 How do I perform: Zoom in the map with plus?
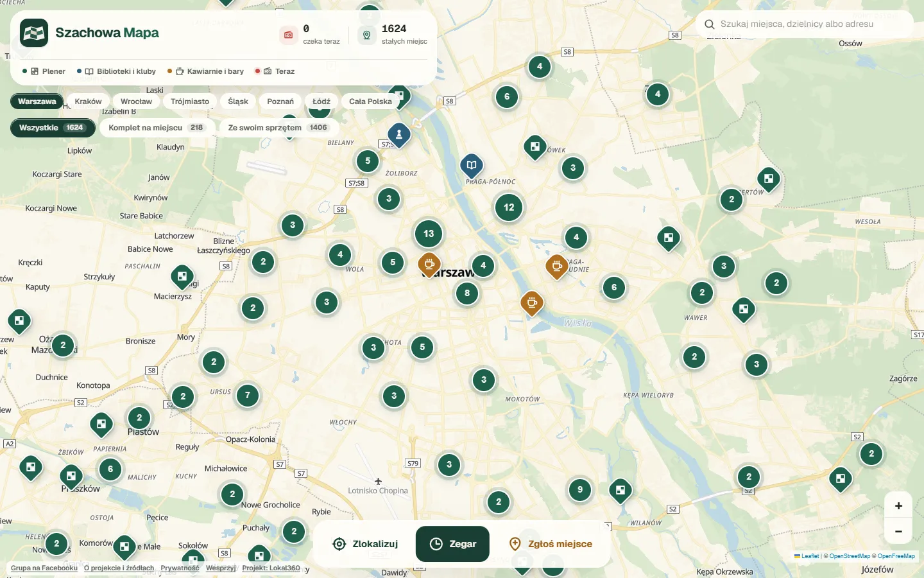click(x=898, y=506)
